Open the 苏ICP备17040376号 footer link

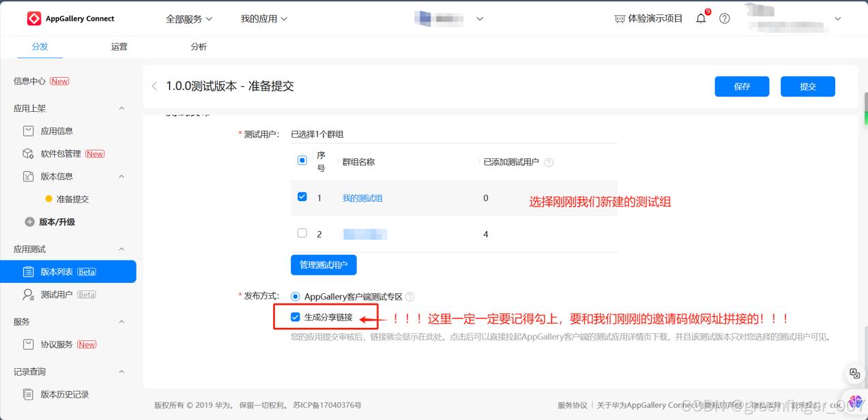[328, 405]
